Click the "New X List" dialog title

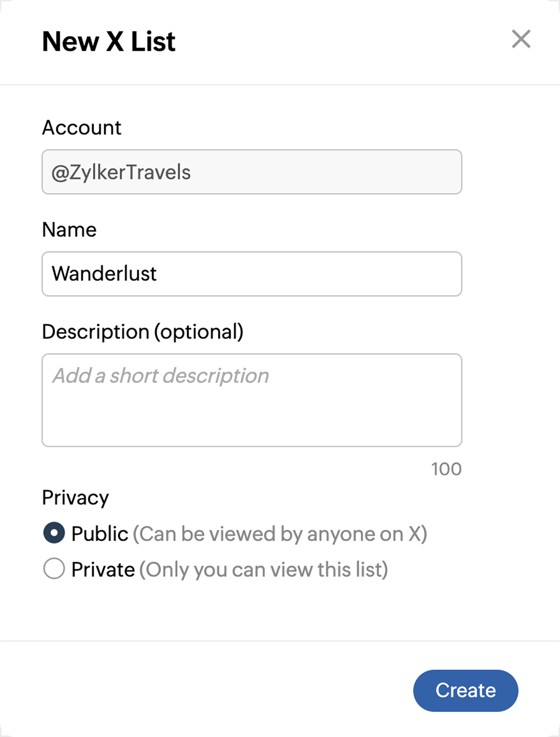click(109, 41)
